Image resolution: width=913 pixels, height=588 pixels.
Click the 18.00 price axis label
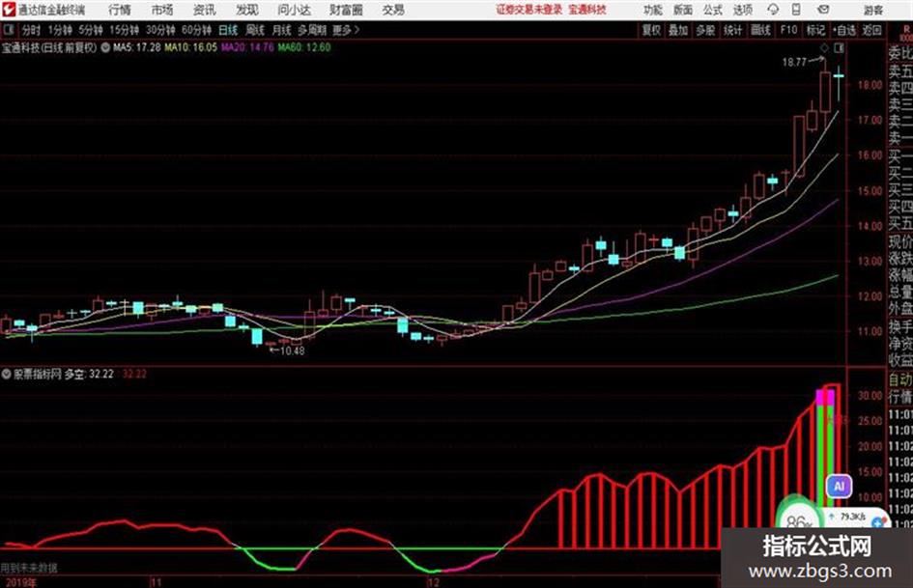(870, 86)
